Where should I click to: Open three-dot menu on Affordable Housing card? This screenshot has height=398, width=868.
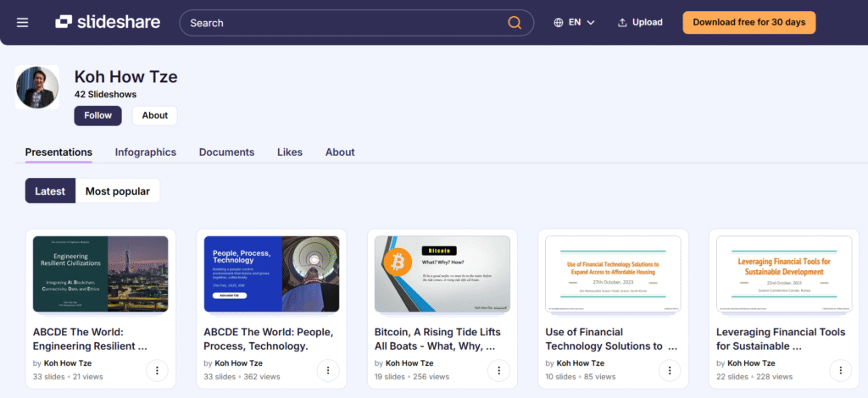(x=670, y=370)
